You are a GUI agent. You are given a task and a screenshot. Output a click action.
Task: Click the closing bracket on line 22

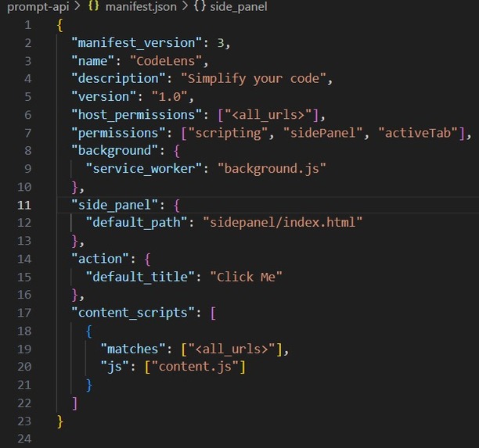click(x=75, y=403)
